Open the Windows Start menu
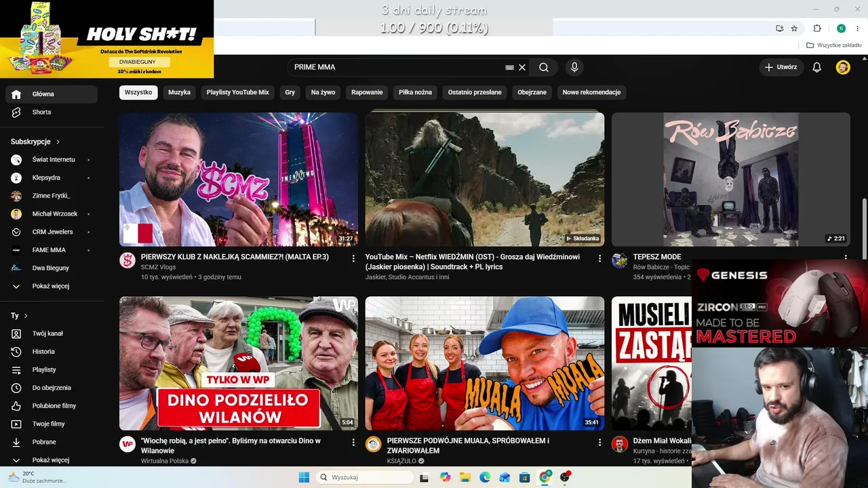The height and width of the screenshot is (488, 868). [304, 477]
